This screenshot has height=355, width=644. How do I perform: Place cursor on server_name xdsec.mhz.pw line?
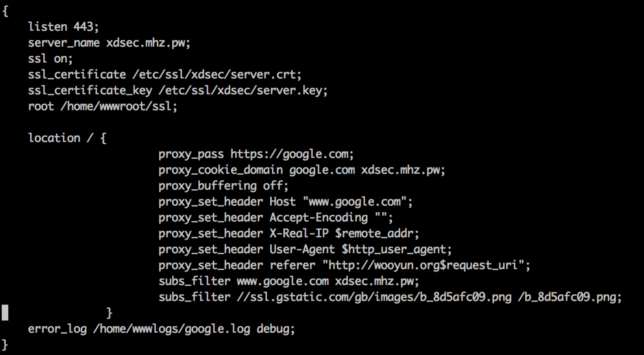click(109, 43)
